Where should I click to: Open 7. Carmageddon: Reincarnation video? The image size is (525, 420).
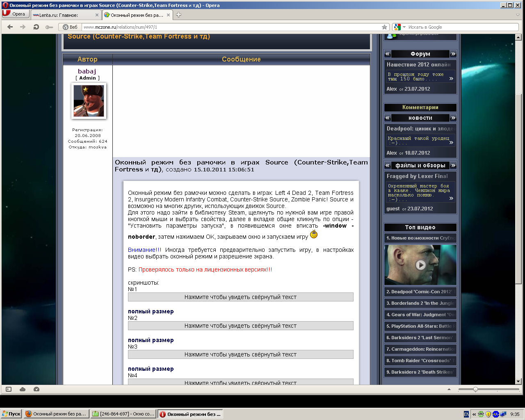(x=420, y=349)
